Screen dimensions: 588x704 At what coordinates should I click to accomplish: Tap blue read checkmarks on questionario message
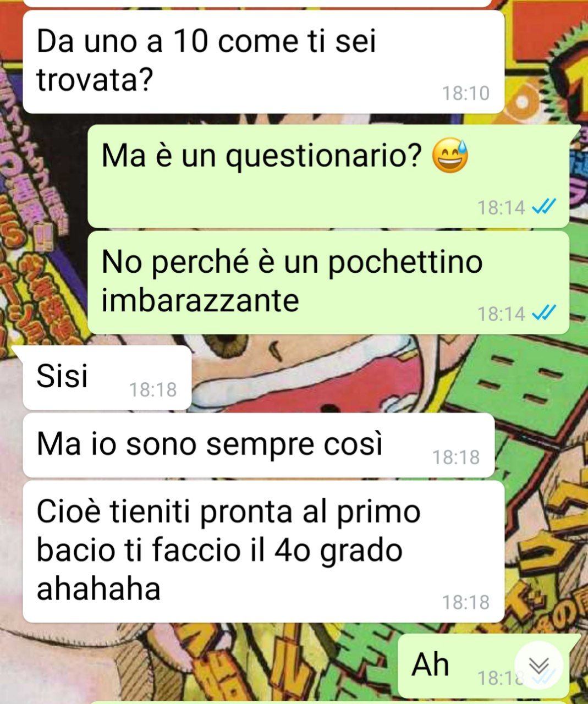pos(545,207)
